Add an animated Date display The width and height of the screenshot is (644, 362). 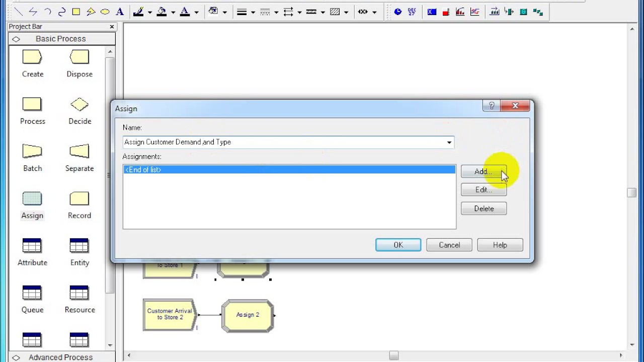pyautogui.click(x=412, y=12)
